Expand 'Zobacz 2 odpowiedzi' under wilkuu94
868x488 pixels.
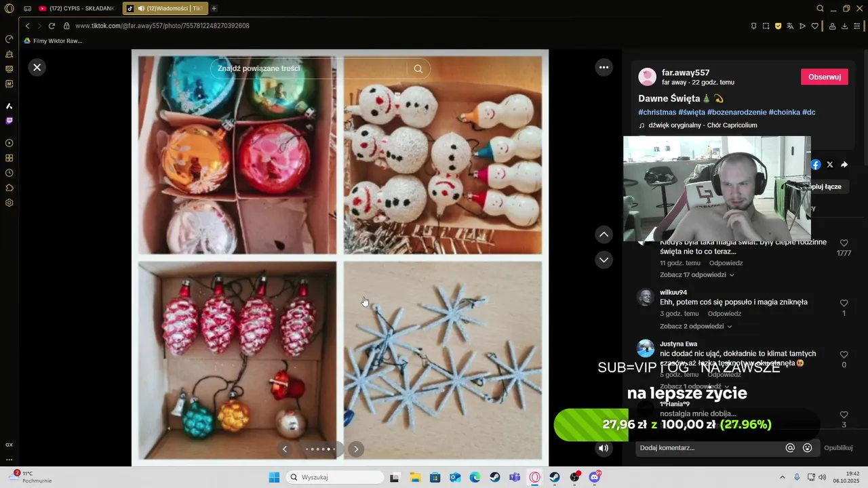click(697, 327)
